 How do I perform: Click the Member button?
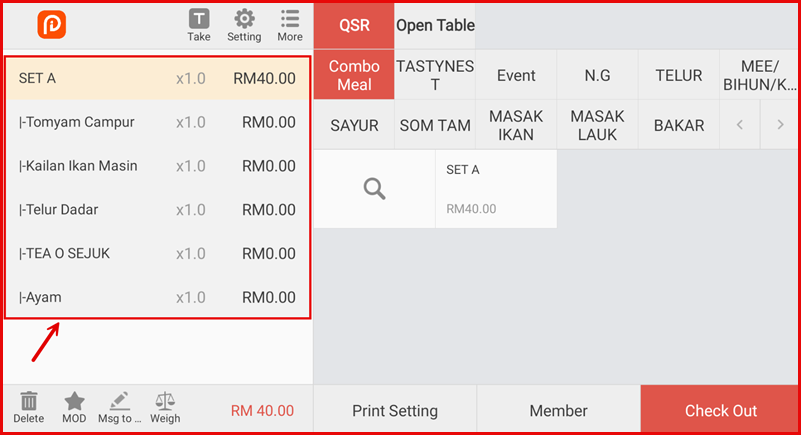point(558,410)
